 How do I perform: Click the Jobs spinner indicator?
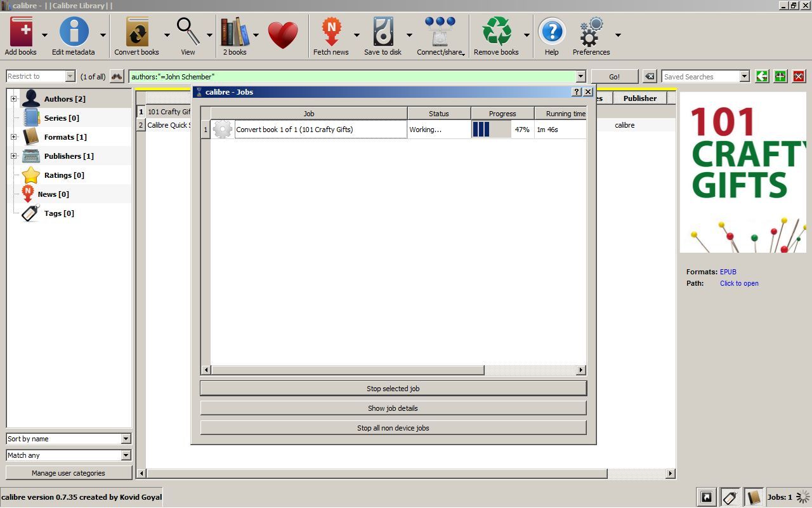coord(802,497)
